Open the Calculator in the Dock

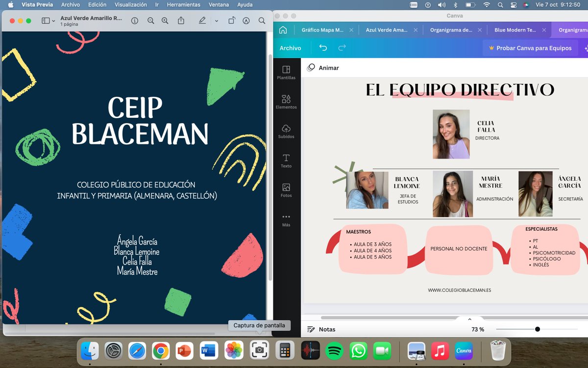point(285,351)
